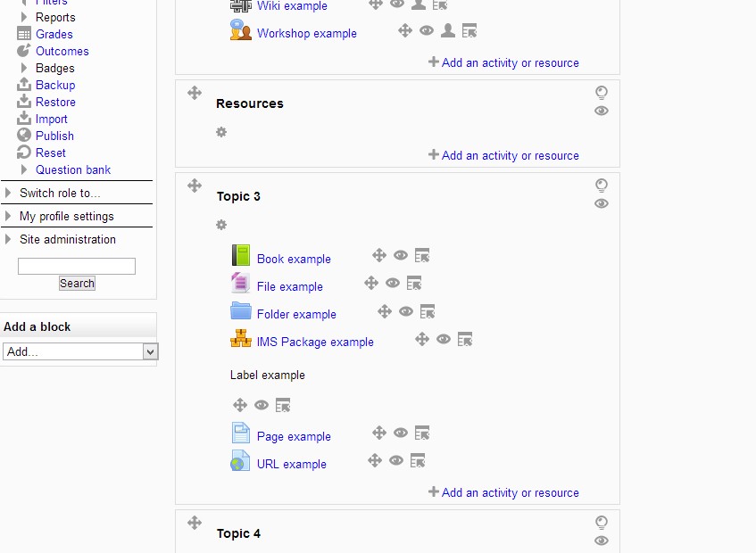Click the move icon for Folder example

pyautogui.click(x=385, y=311)
